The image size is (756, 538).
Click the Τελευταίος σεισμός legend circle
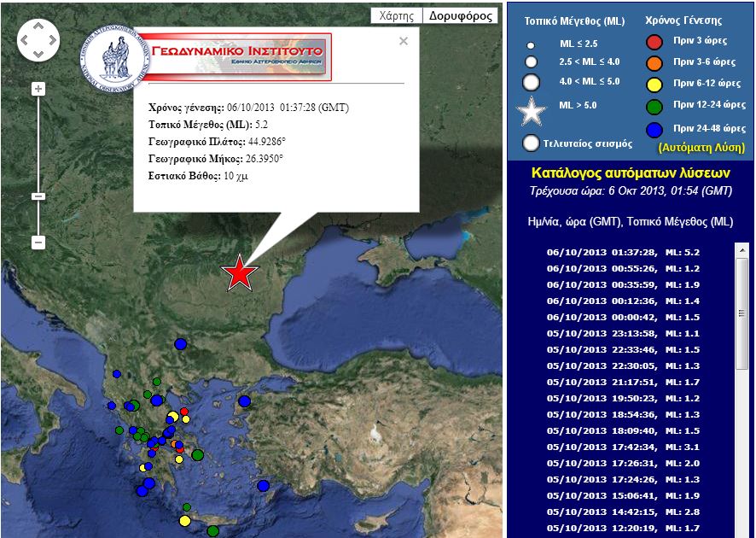531,143
